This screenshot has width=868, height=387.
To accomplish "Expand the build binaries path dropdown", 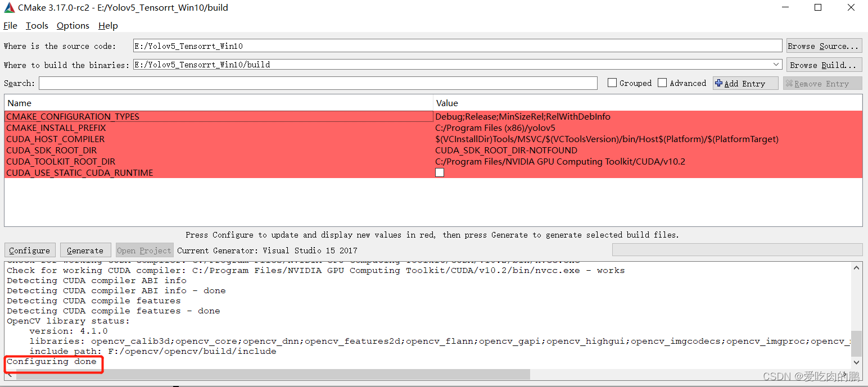I will click(x=776, y=65).
